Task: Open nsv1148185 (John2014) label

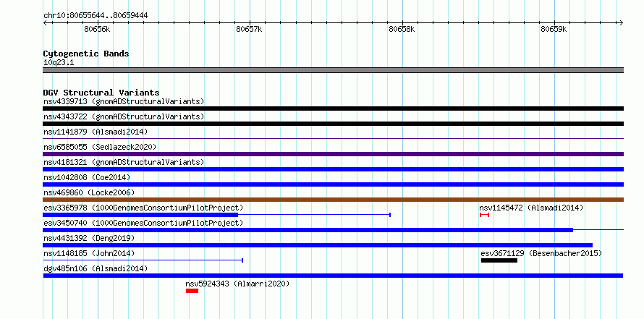Action: tap(89, 253)
